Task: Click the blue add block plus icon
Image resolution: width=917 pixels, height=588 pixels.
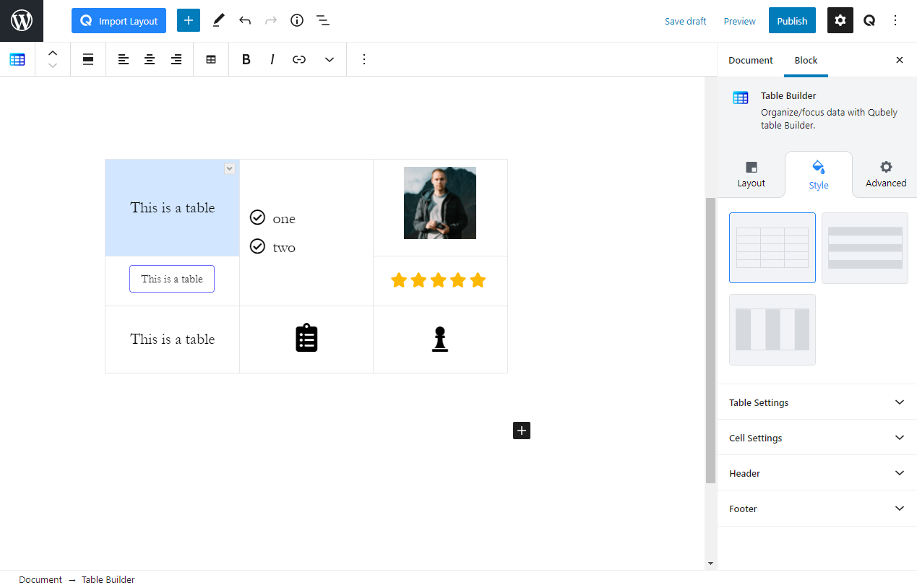Action: (x=189, y=21)
